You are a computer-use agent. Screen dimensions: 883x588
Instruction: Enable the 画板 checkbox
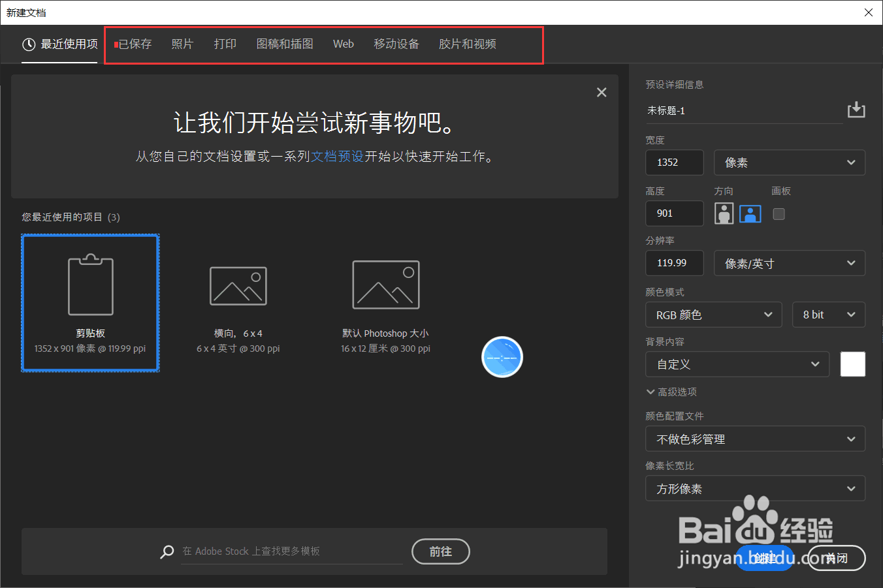pos(779,213)
